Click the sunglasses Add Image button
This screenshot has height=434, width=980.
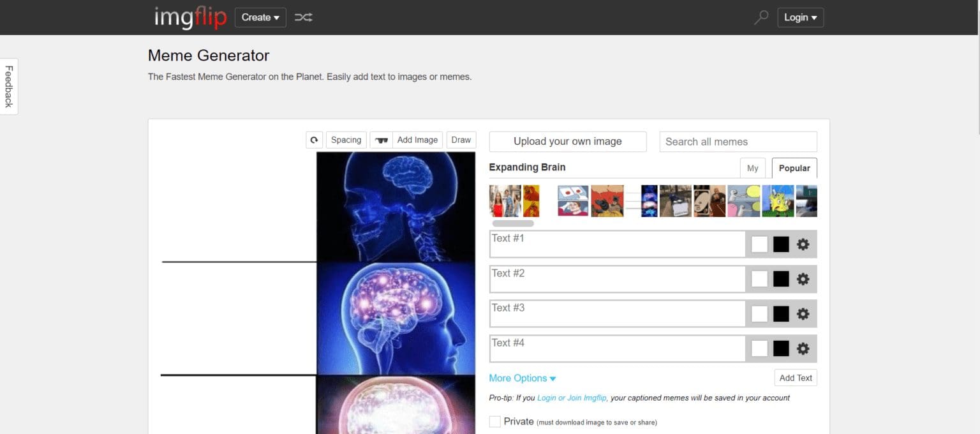click(x=406, y=140)
